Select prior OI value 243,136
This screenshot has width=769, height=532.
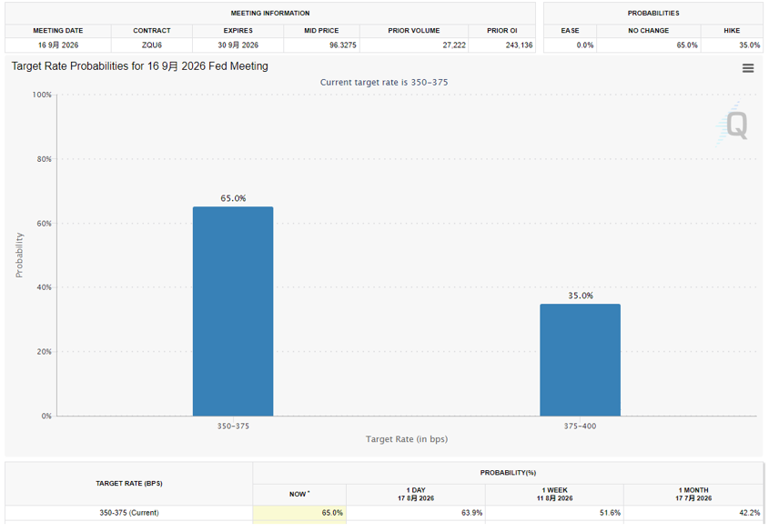519,45
